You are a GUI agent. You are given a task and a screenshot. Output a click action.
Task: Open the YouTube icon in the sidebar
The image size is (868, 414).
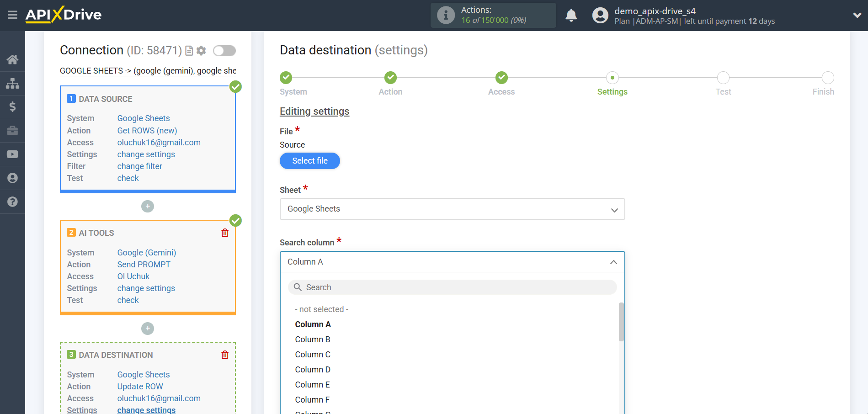(12, 154)
